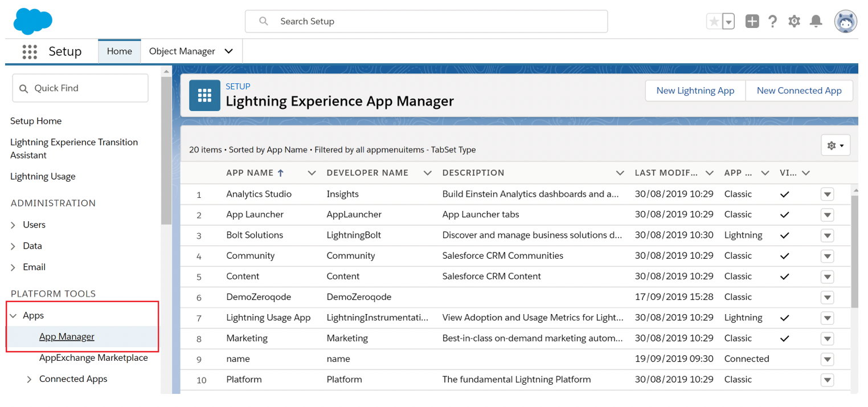This screenshot has height=407, width=868.
Task: Open the Setup gear menu in header
Action: pyautogui.click(x=794, y=22)
